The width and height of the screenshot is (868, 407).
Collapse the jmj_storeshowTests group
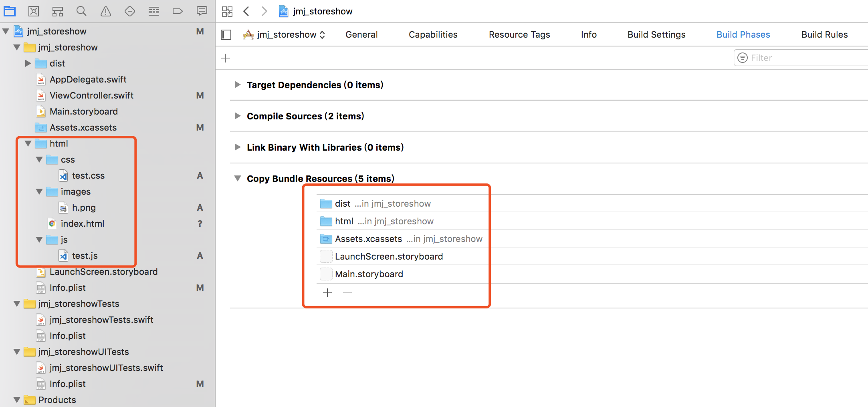point(17,304)
